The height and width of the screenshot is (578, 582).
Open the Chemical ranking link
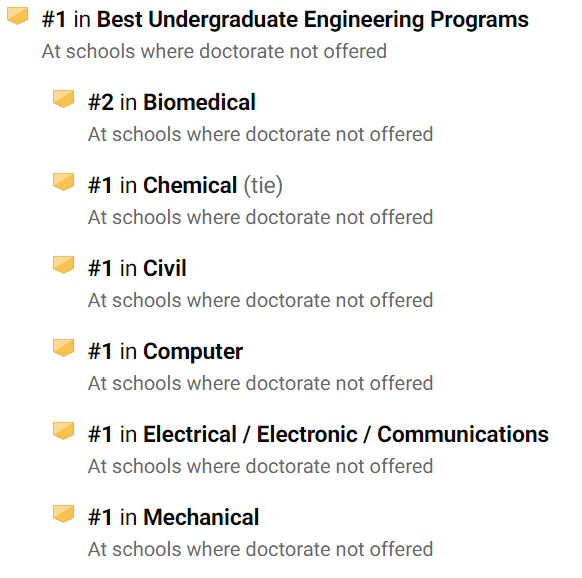click(190, 185)
